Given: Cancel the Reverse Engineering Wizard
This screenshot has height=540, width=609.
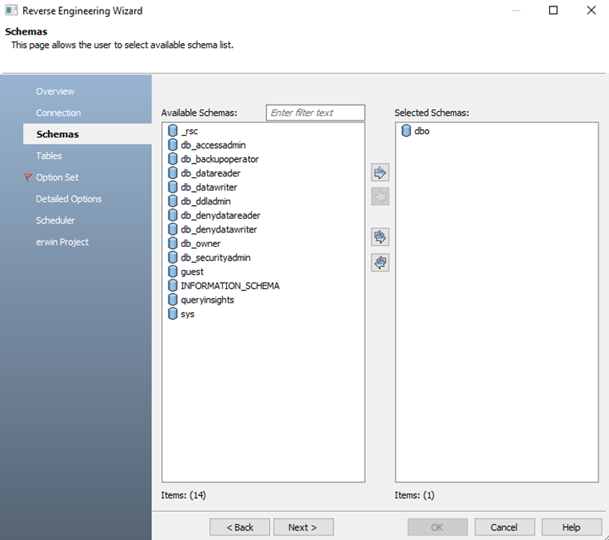Looking at the screenshot, I should click(504, 527).
